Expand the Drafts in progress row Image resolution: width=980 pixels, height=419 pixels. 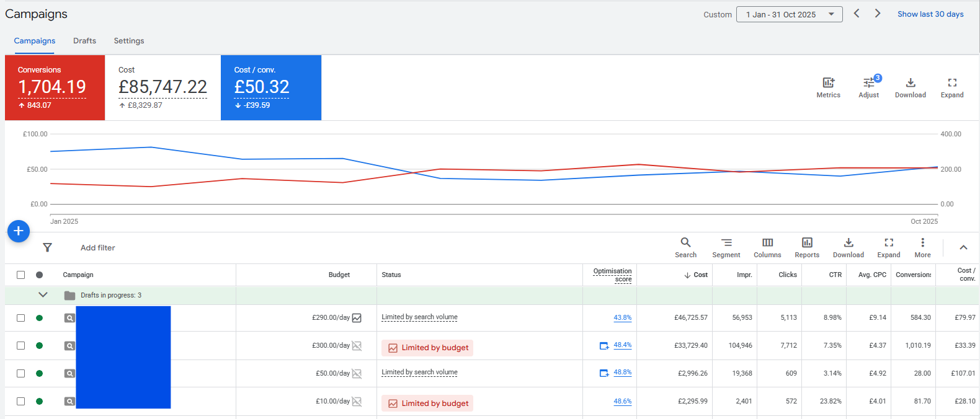43,295
